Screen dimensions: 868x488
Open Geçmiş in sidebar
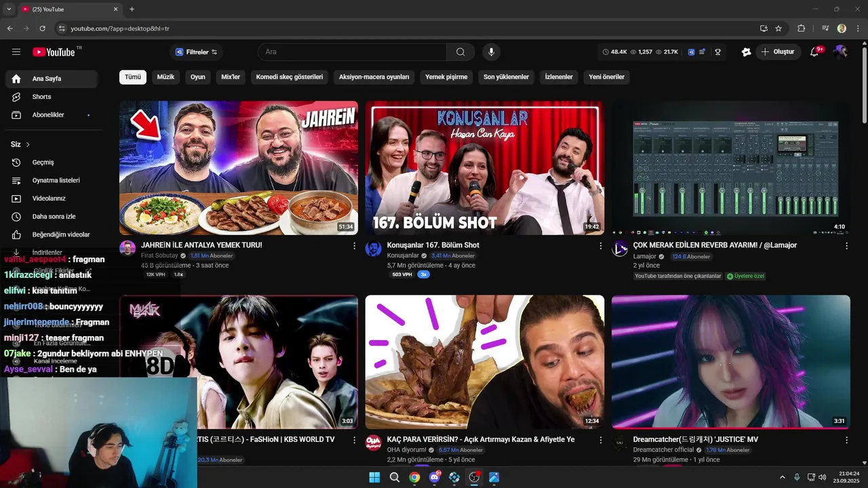[x=52, y=163]
